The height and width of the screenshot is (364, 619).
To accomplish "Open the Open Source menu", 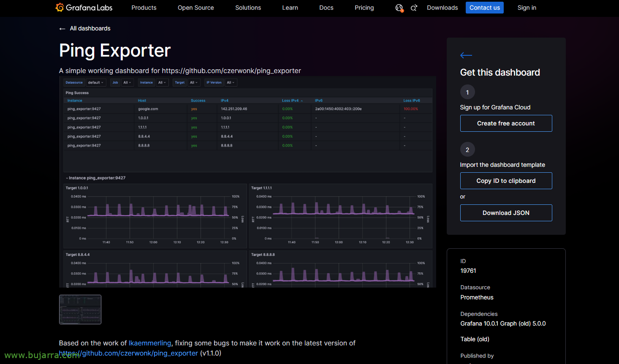I will click(196, 8).
